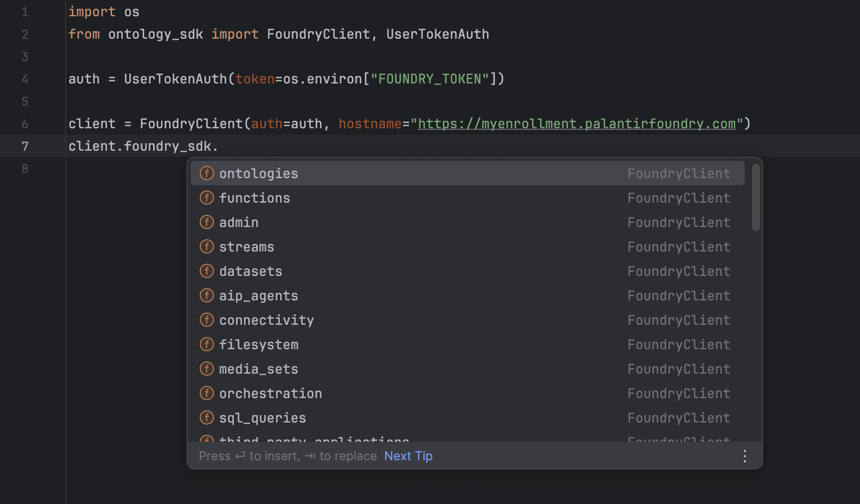
Task: Click the field icon beside orchestration
Action: [206, 393]
